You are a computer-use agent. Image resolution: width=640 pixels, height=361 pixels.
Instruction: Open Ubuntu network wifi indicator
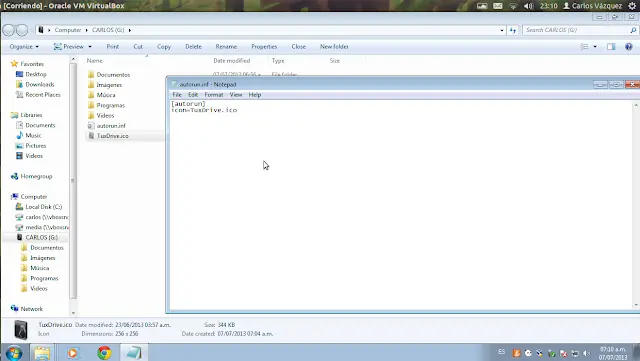(x=513, y=6)
